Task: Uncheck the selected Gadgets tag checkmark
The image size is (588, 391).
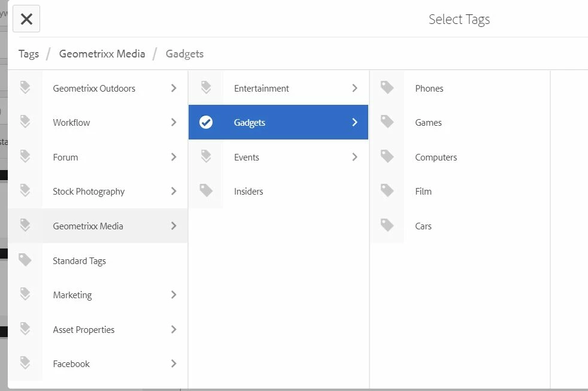Action: pyautogui.click(x=206, y=122)
